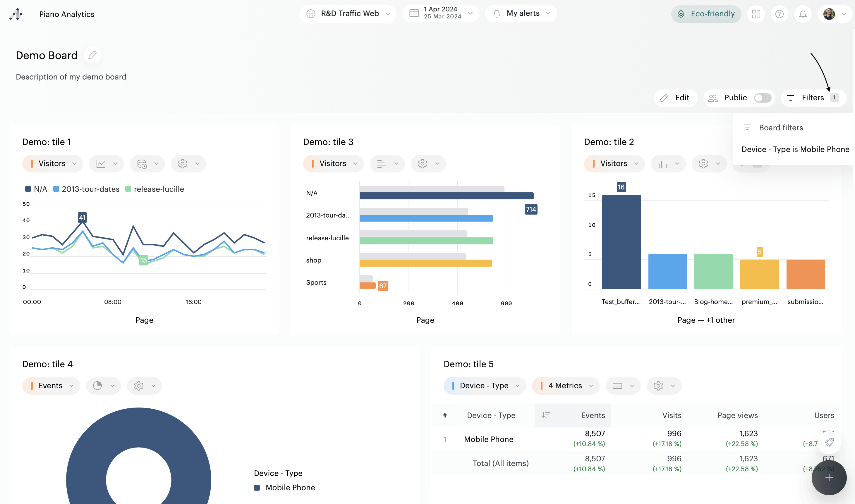The width and height of the screenshot is (855, 504).
Task: Open the My alerts menu
Action: coord(521,13)
